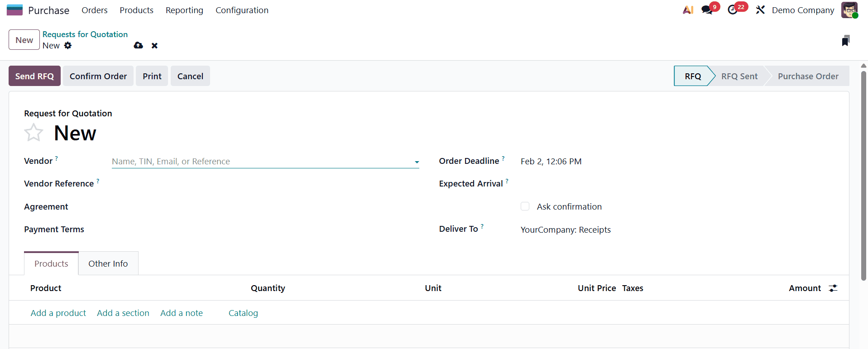Screen dimensions: 868x349
Task: Click the Add a product link
Action: [58, 313]
